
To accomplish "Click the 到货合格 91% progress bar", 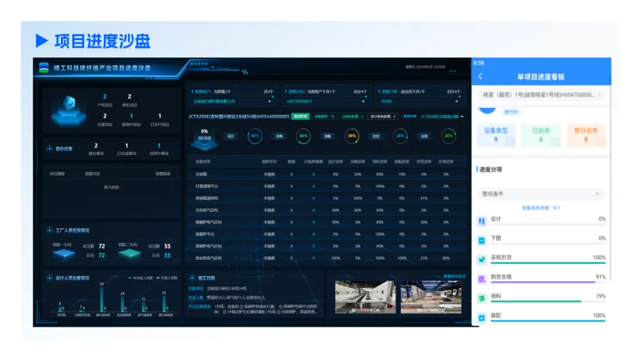I will (548, 282).
